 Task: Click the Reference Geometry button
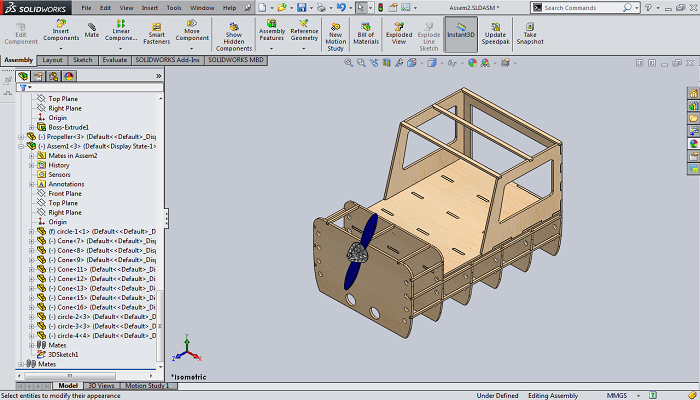[x=304, y=30]
